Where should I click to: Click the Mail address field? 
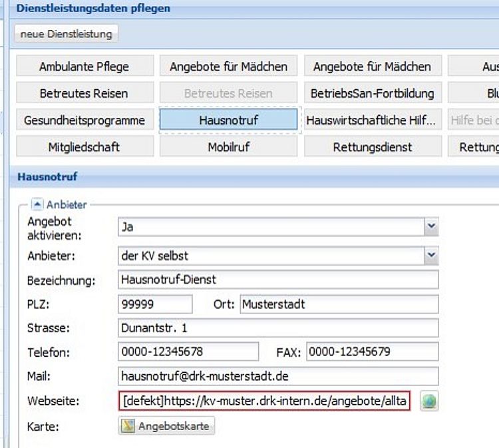[277, 376]
